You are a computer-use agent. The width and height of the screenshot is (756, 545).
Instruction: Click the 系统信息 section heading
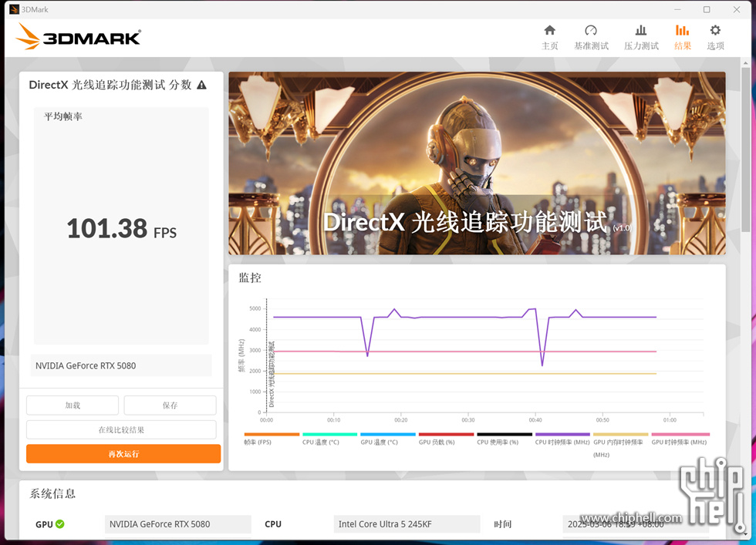[x=52, y=494]
